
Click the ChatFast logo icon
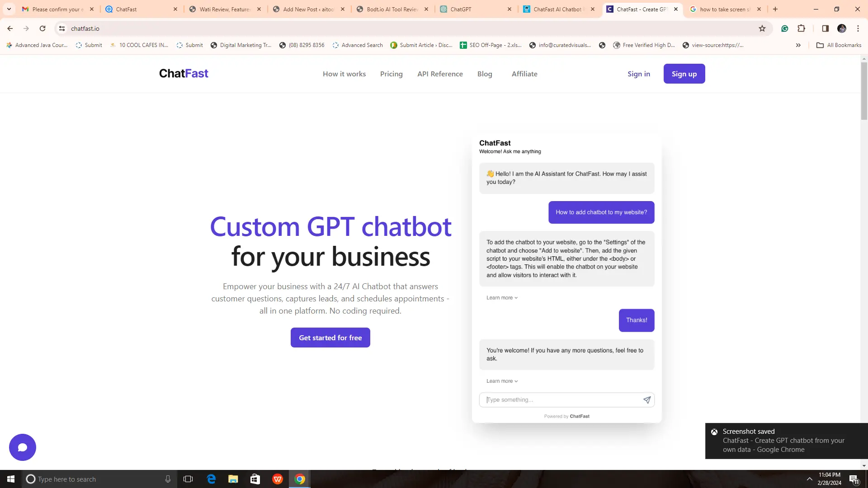pos(184,73)
